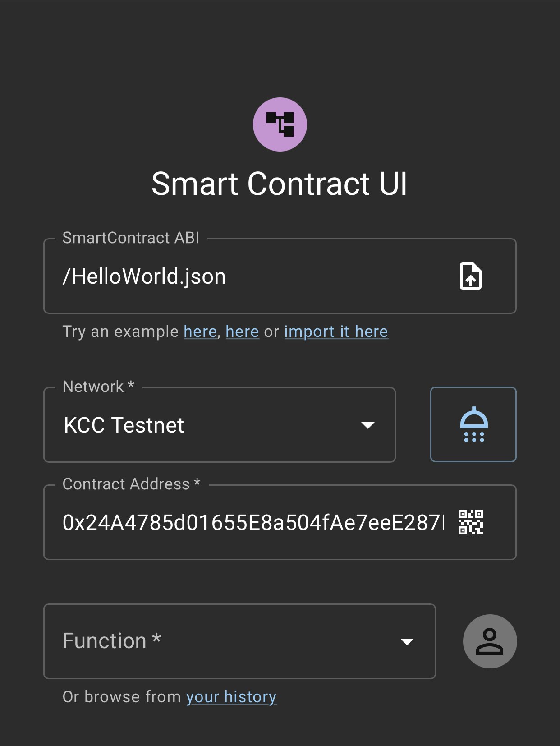Click the account avatar icon
Screen dimensions: 560x746
tap(490, 641)
